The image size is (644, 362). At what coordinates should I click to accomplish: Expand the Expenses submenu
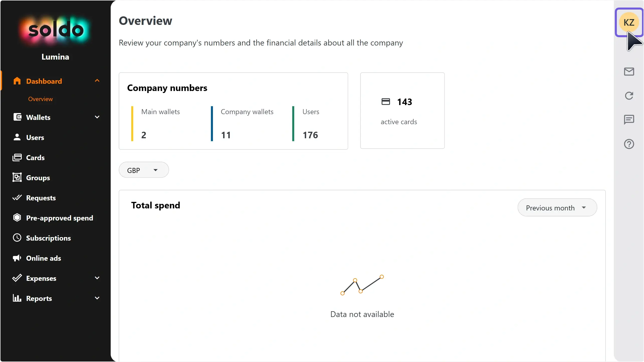click(x=97, y=278)
